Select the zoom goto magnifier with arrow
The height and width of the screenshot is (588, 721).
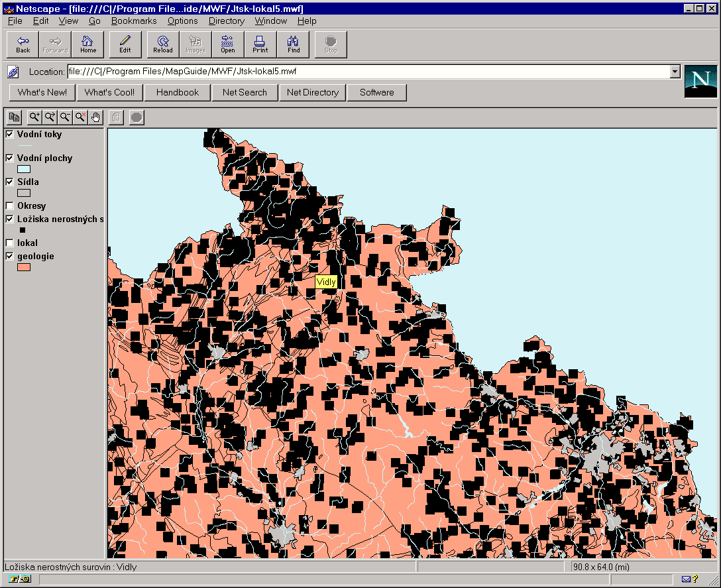pyautogui.click(x=50, y=117)
